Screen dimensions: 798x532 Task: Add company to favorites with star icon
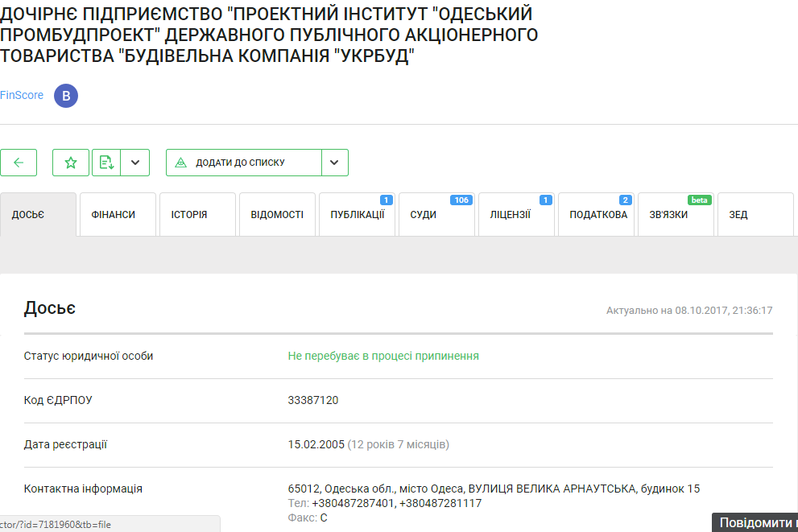(71, 163)
